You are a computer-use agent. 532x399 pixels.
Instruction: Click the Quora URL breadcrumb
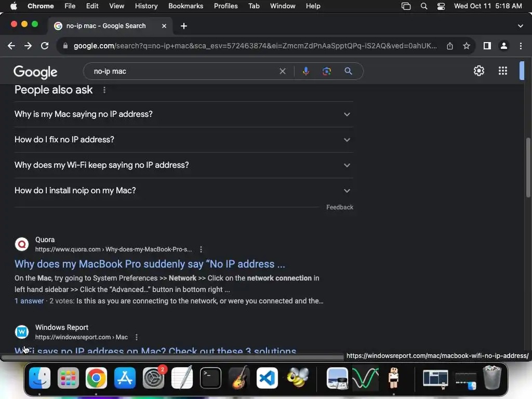point(114,249)
